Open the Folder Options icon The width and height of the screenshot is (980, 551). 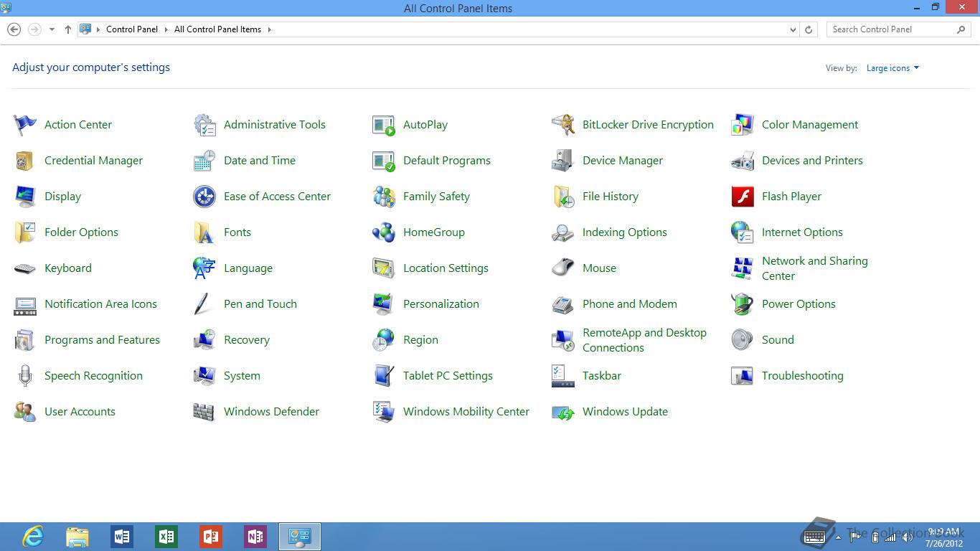tap(25, 232)
